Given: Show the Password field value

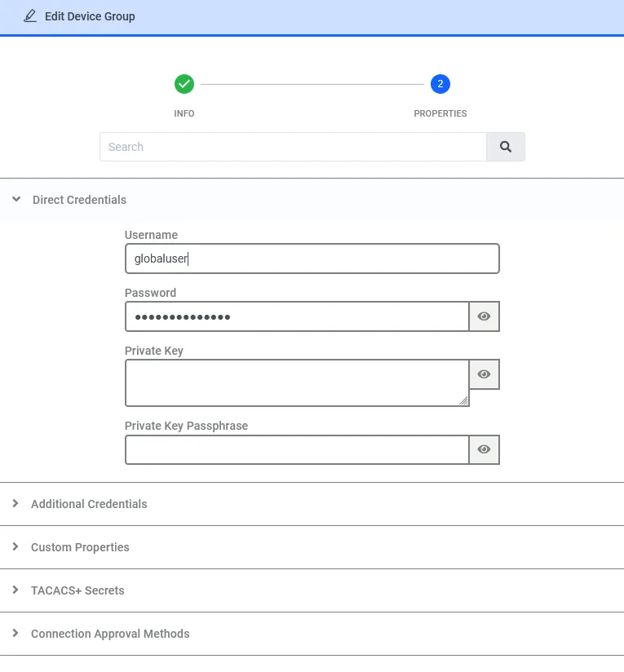Looking at the screenshot, I should click(x=484, y=316).
